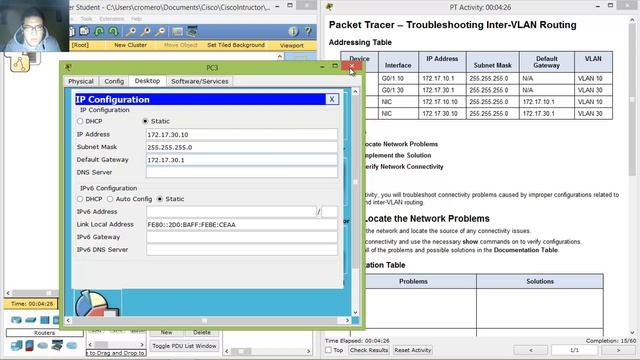Click New Cluster in the yellow bar

coord(130,45)
